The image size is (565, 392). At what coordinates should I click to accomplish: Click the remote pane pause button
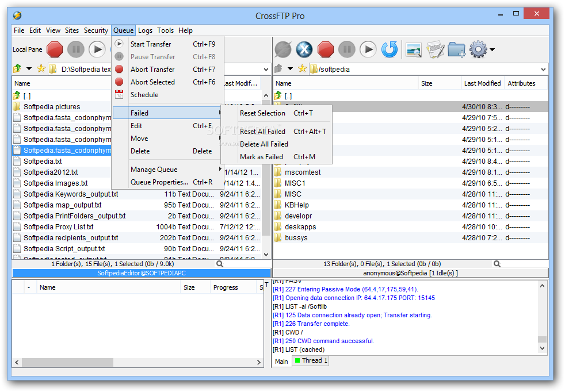click(346, 49)
